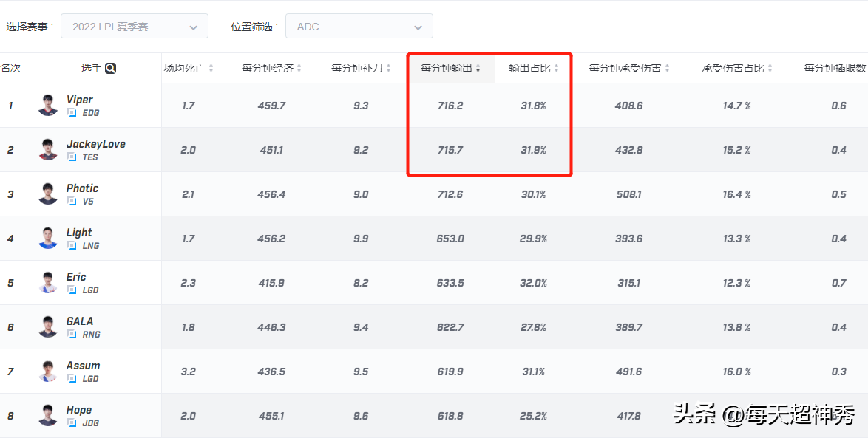Open the Hope player link
The height and width of the screenshot is (438, 868).
[79, 410]
